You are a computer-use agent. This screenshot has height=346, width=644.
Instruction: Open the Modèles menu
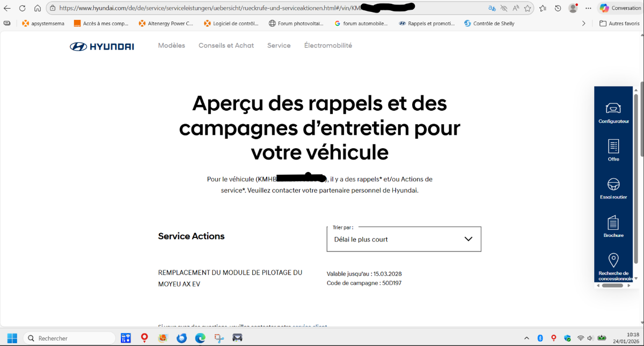tap(171, 46)
